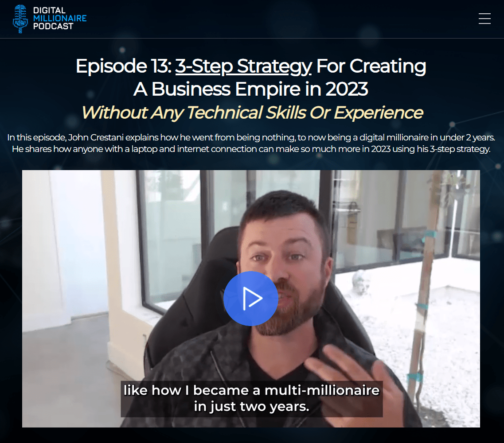Click the description line starting "He shares how anyone"
The width and height of the screenshot is (504, 443).
(251, 149)
